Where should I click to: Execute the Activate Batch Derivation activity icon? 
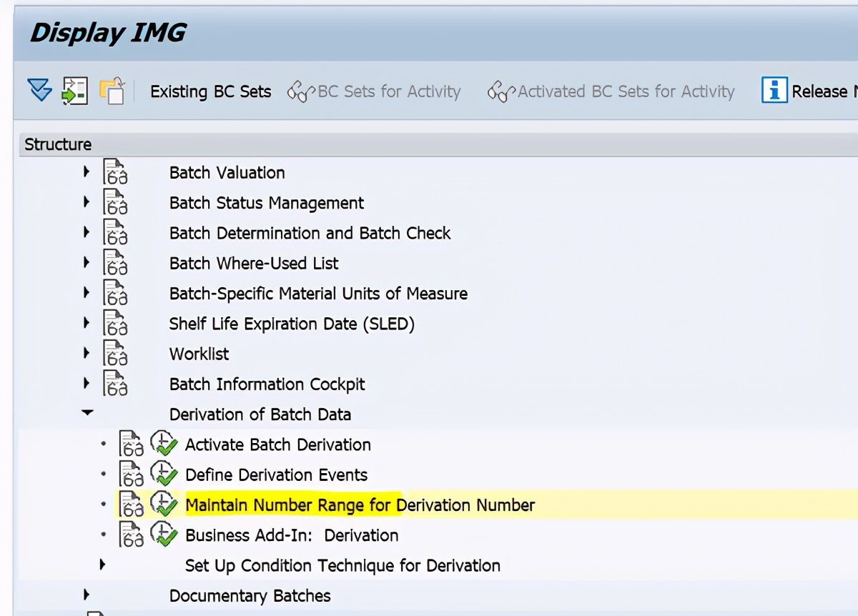tap(164, 444)
